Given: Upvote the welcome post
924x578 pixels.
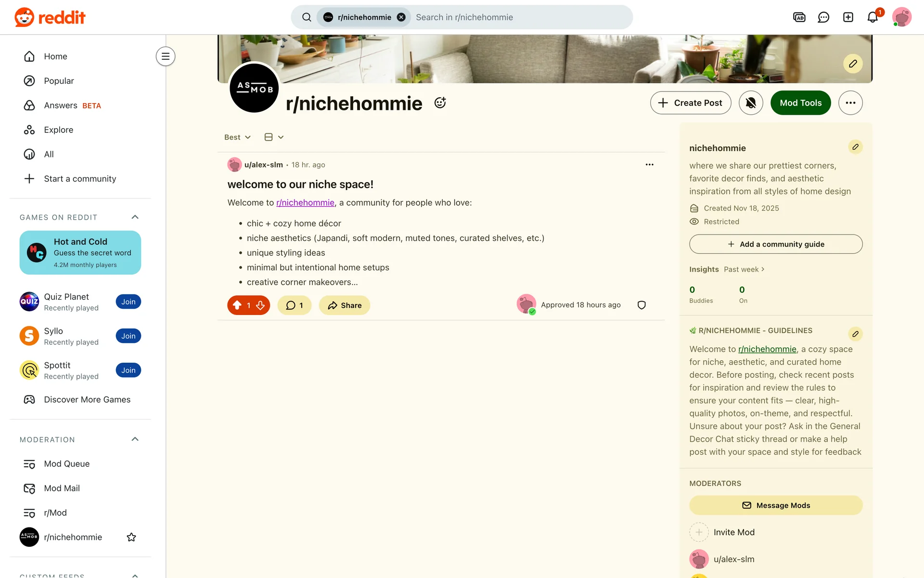Looking at the screenshot, I should (237, 305).
